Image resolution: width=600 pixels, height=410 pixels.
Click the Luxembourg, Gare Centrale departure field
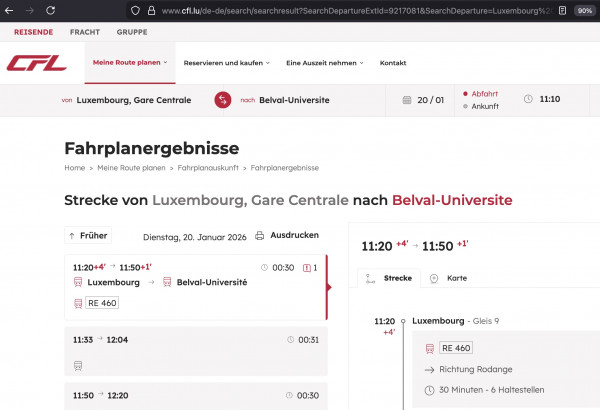[134, 100]
